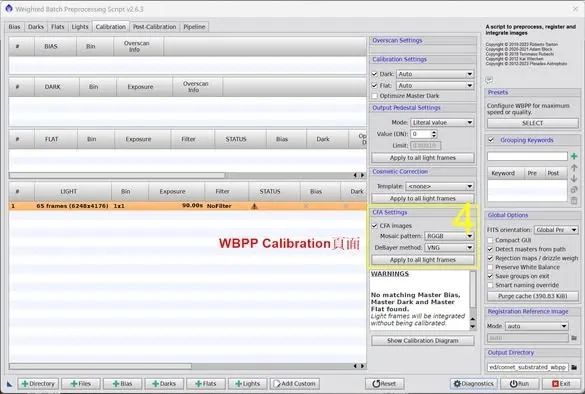Image resolution: width=585 pixels, height=394 pixels.
Task: Open the pedestal Mode Literal value dropdown
Action: pos(442,122)
